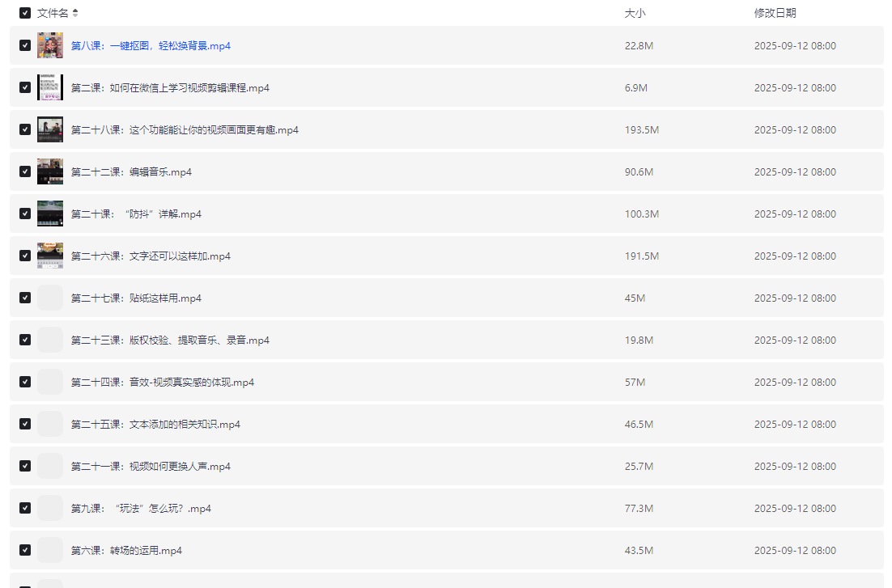Click placeholder icon for 第二十七课 贴纸这样用
The height and width of the screenshot is (588, 892).
(x=50, y=298)
